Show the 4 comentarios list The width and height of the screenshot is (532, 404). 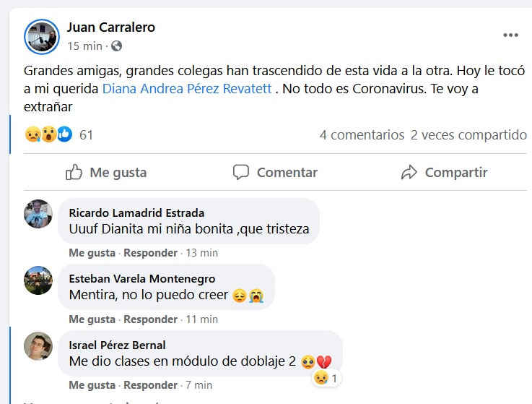click(x=362, y=134)
